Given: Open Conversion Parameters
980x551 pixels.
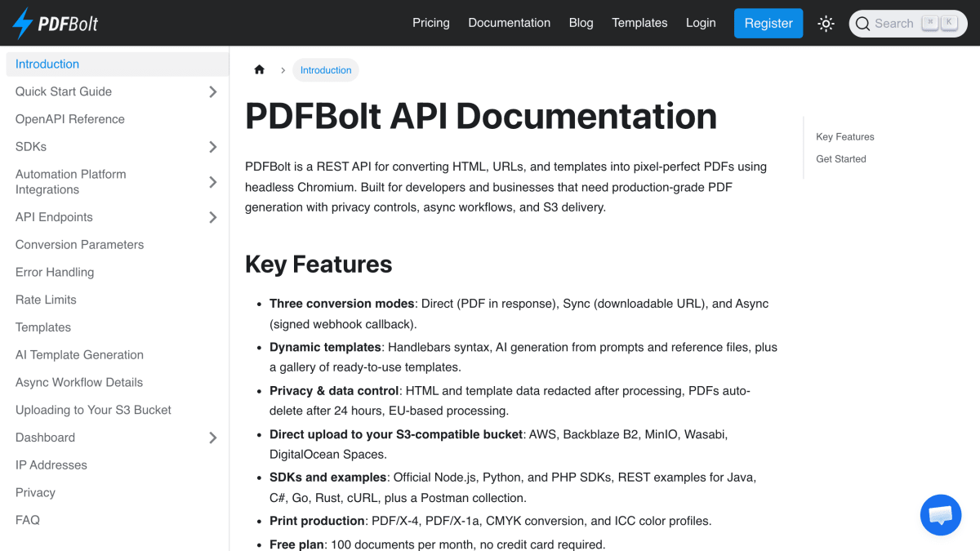Looking at the screenshot, I should click(x=79, y=245).
